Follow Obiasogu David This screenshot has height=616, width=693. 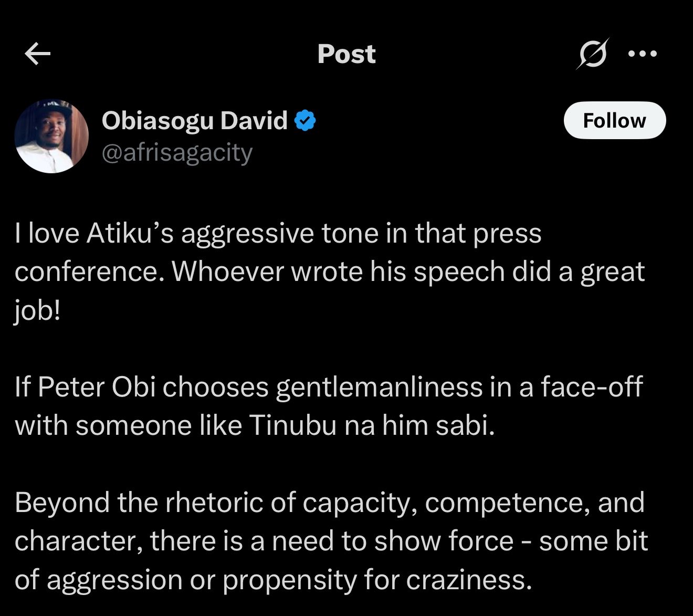(x=615, y=120)
